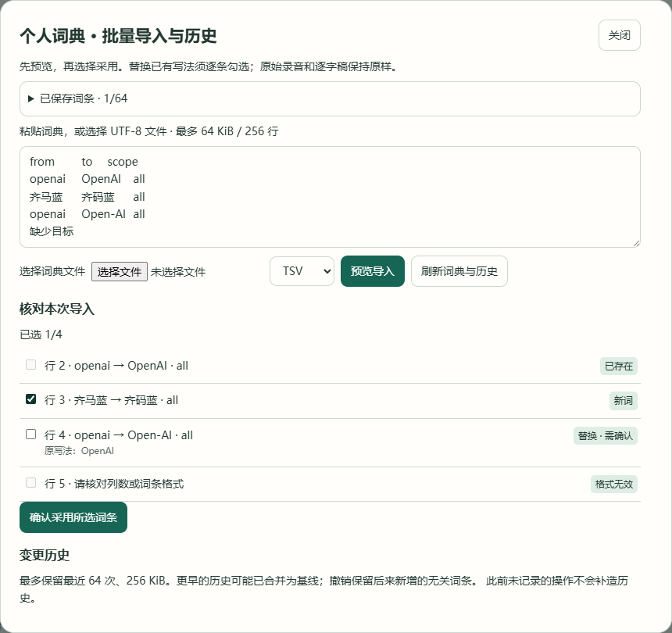Click the 已选 1/4 counter text

pos(41,334)
